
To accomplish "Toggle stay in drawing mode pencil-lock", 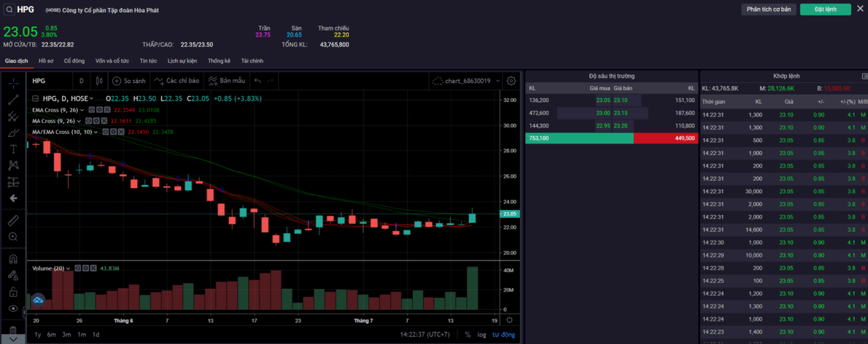I will [13, 275].
